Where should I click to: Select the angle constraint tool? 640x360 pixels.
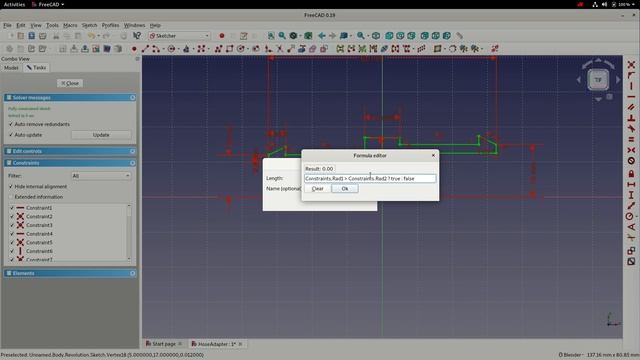[x=631, y=227]
